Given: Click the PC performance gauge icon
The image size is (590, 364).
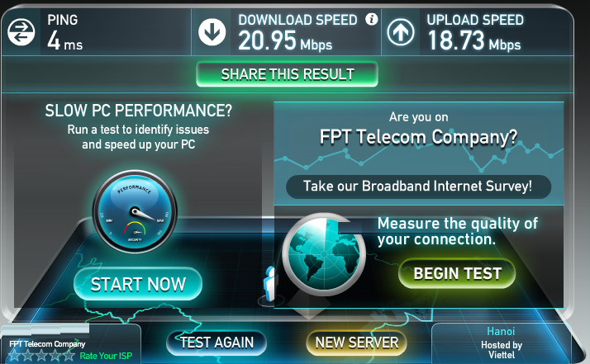Looking at the screenshot, I should [135, 211].
